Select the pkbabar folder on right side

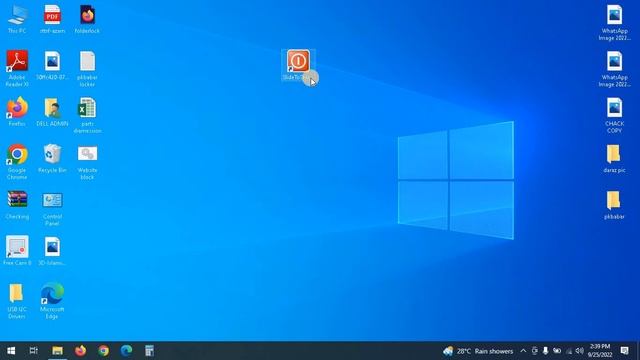(x=614, y=205)
